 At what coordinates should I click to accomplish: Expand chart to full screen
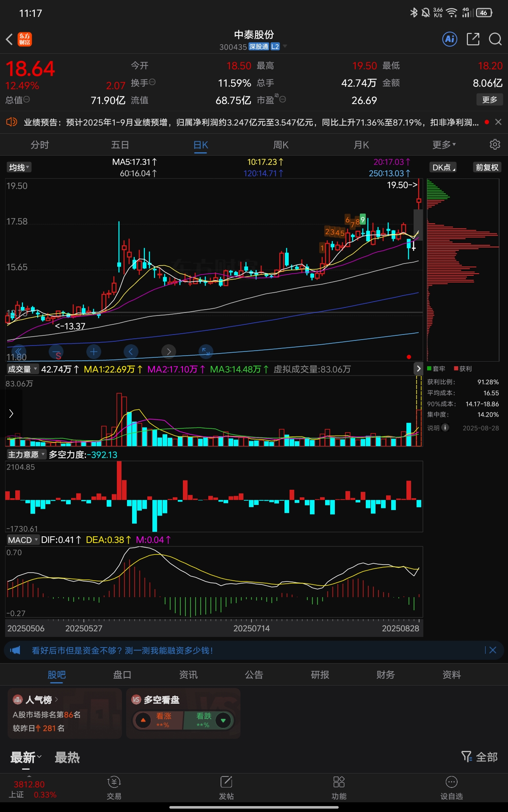206,351
